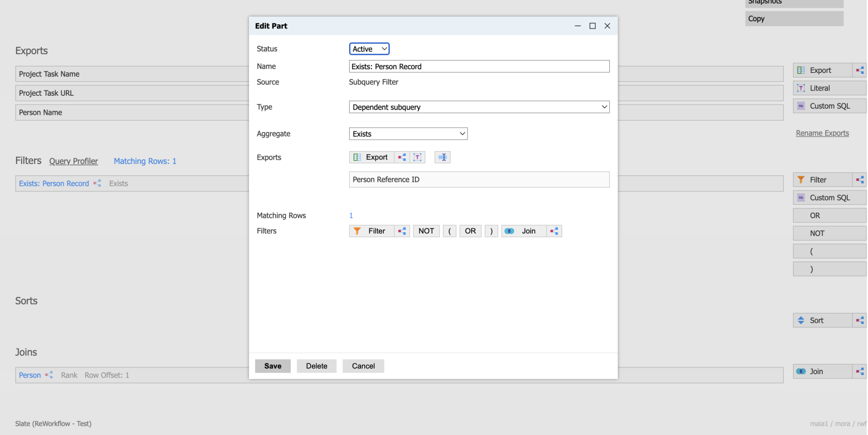868x435 pixels.
Task: Open the Matching Rows value 1 in the dialog
Action: coord(351,216)
